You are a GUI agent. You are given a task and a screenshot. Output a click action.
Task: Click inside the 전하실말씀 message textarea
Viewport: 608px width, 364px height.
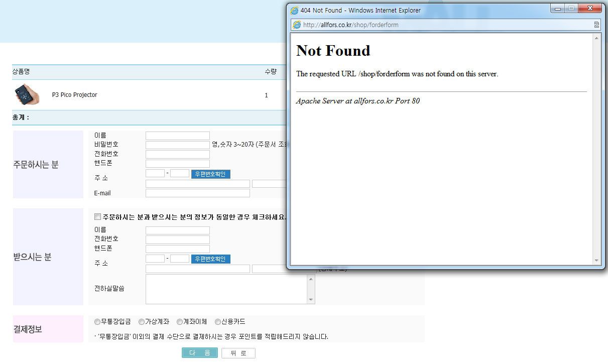tap(226, 289)
